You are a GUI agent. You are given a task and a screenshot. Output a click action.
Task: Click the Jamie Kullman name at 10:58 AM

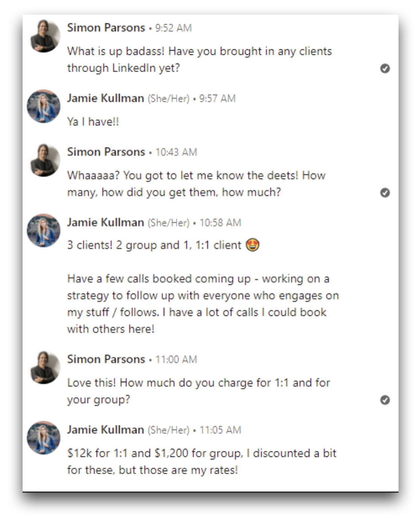pos(105,223)
